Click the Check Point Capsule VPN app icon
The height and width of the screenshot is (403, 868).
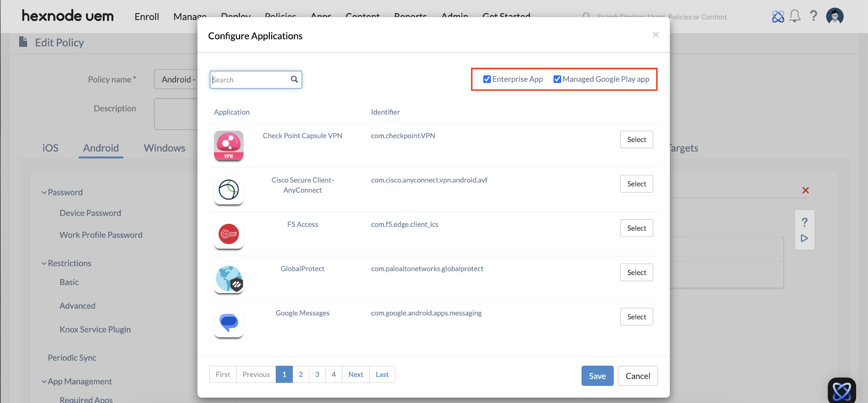[229, 146]
